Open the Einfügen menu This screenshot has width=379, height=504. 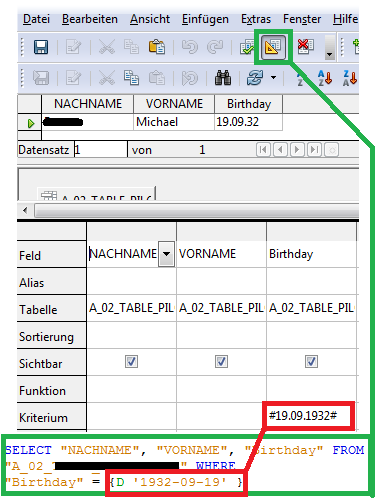pyautogui.click(x=205, y=19)
